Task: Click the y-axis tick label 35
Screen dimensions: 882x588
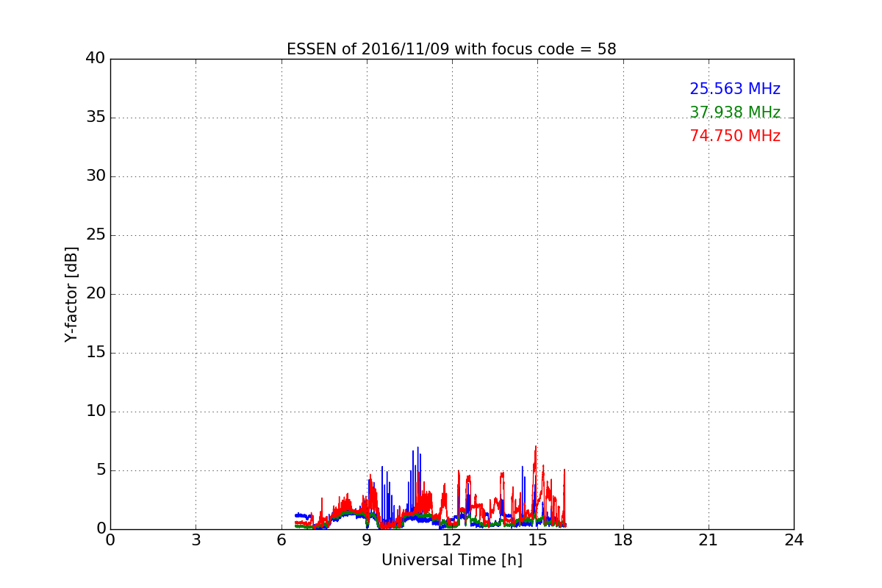Action: coord(95,118)
